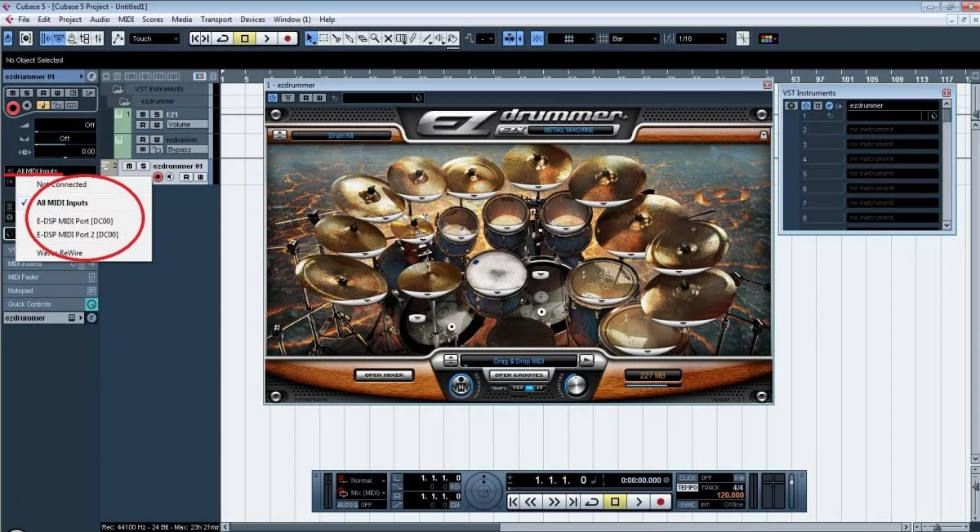The width and height of the screenshot is (980, 532).
Task: Click the Rewind button in transport panel
Action: point(531,502)
